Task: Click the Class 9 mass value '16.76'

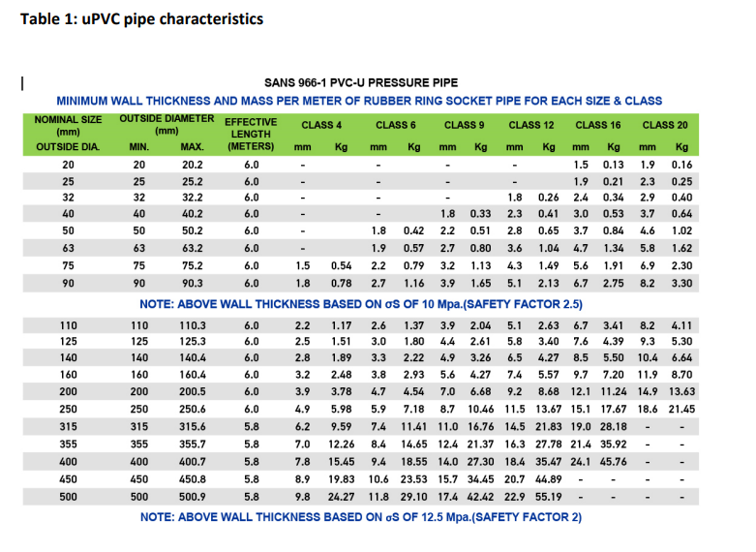Action: coord(481,426)
